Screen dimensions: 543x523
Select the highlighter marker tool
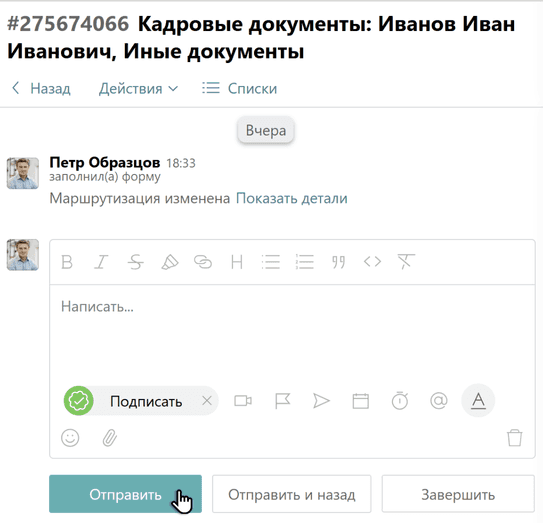[x=170, y=262]
